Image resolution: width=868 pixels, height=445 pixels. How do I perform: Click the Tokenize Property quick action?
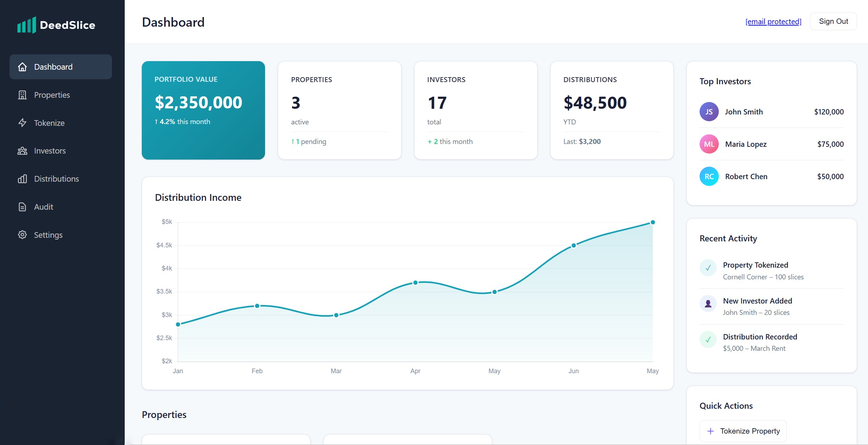(x=743, y=431)
